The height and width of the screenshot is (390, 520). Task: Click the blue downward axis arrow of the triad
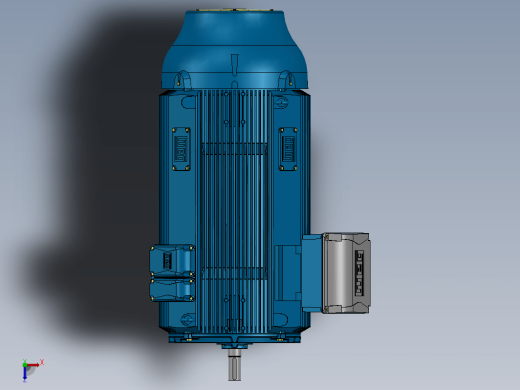[x=25, y=374]
